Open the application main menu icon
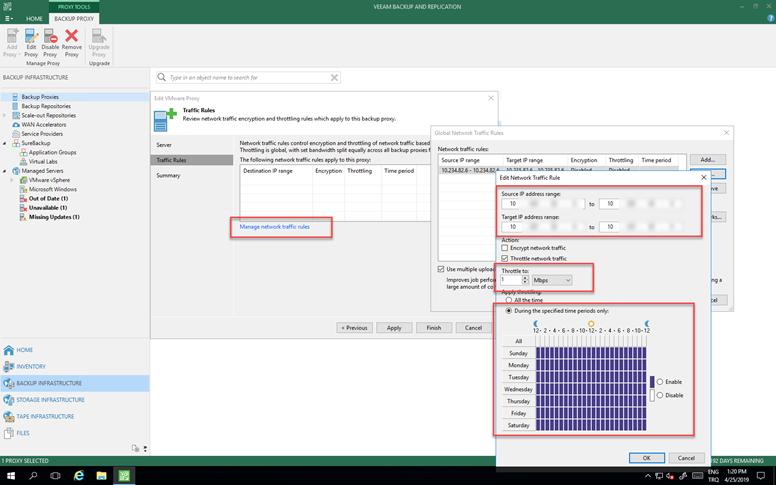 click(8, 18)
